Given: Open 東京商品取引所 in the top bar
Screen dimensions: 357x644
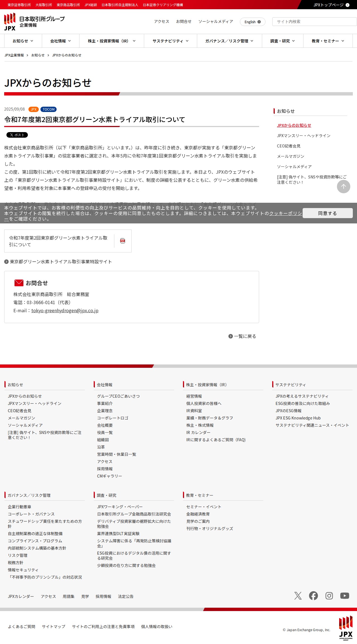Looking at the screenshot, I should tap(68, 5).
